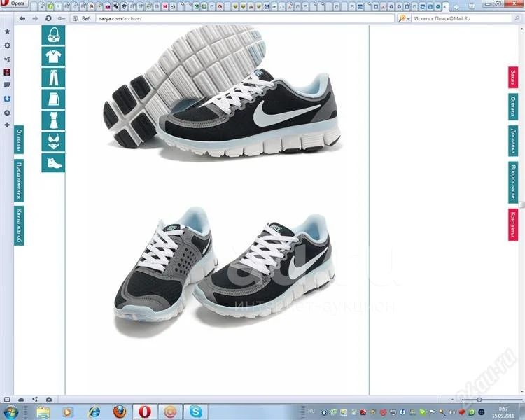
Task: Go forward with the browser forward arrow
Action: click(x=35, y=18)
